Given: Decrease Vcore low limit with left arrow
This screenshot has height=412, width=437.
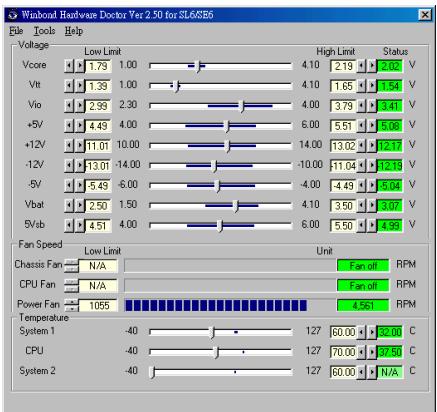Looking at the screenshot, I should click(69, 66).
